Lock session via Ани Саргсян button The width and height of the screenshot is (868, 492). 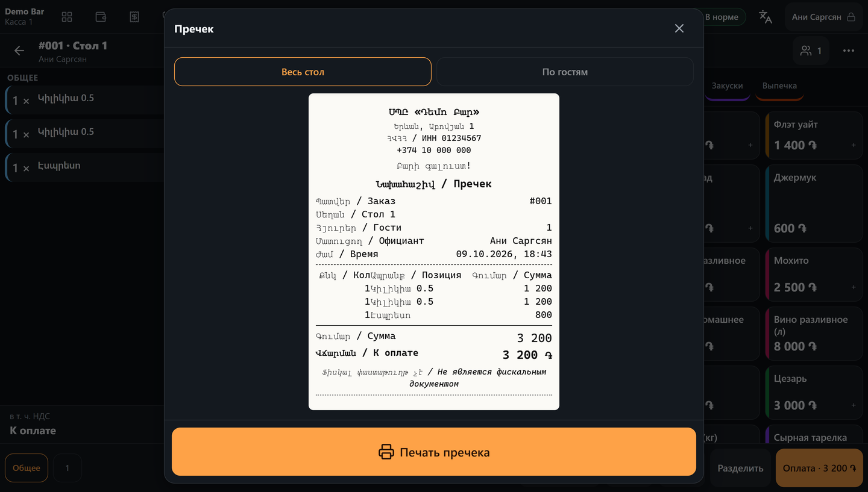(823, 17)
